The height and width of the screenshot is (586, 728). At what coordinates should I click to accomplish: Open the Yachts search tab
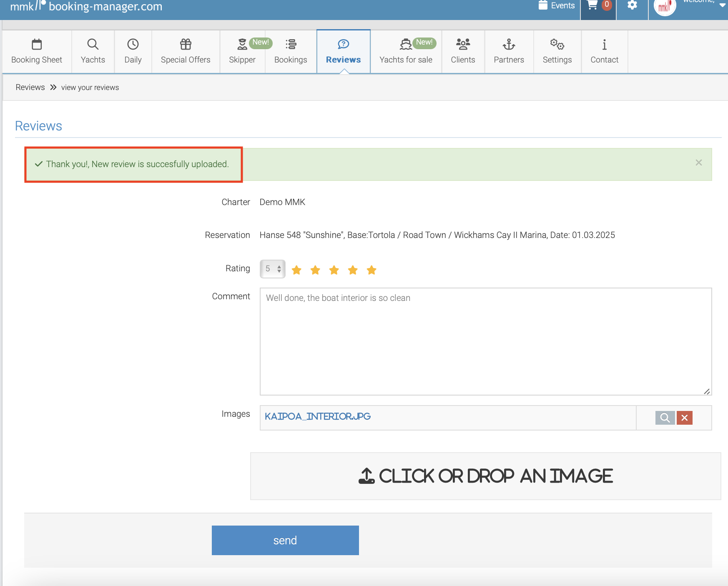click(93, 52)
